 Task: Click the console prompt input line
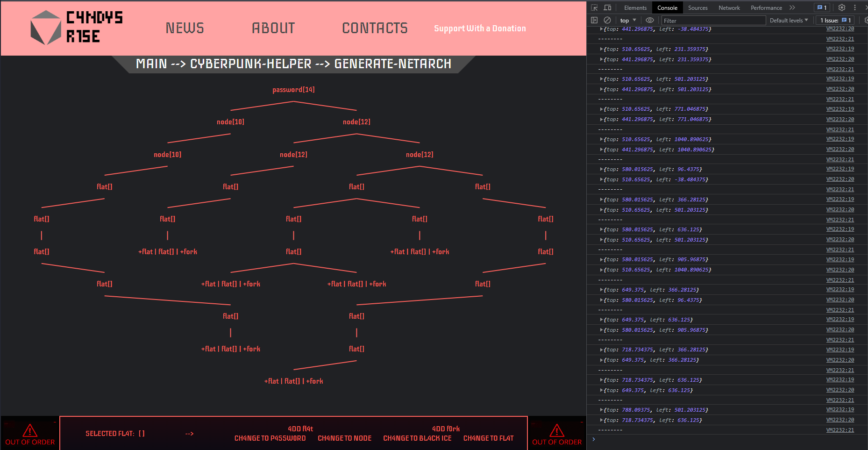729,439
